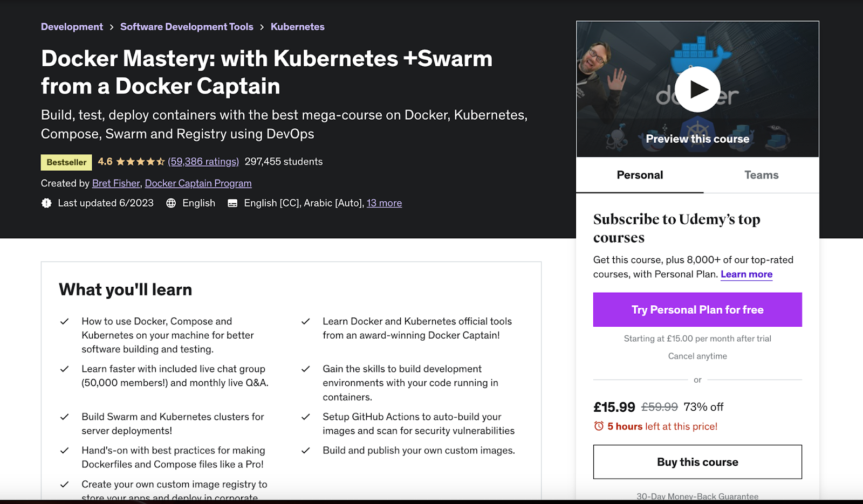Image resolution: width=863 pixels, height=504 pixels.
Task: Click the chevron before Kubernetes breadcrumb
Action: click(x=262, y=27)
